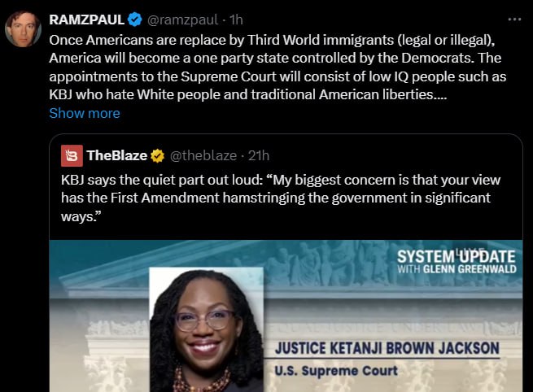Click the gold verified badge beside TheBlaze

(157, 155)
